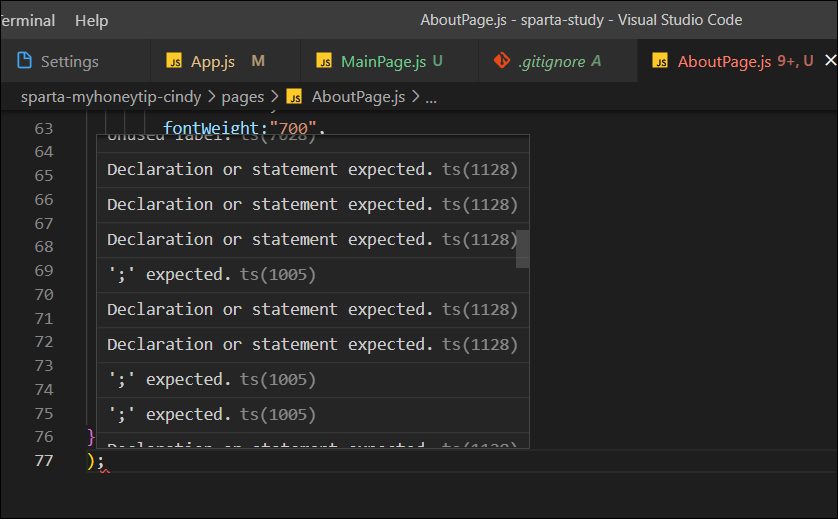Click the JS icon on MainPage.js tab
The width and height of the screenshot is (838, 519).
[324, 60]
